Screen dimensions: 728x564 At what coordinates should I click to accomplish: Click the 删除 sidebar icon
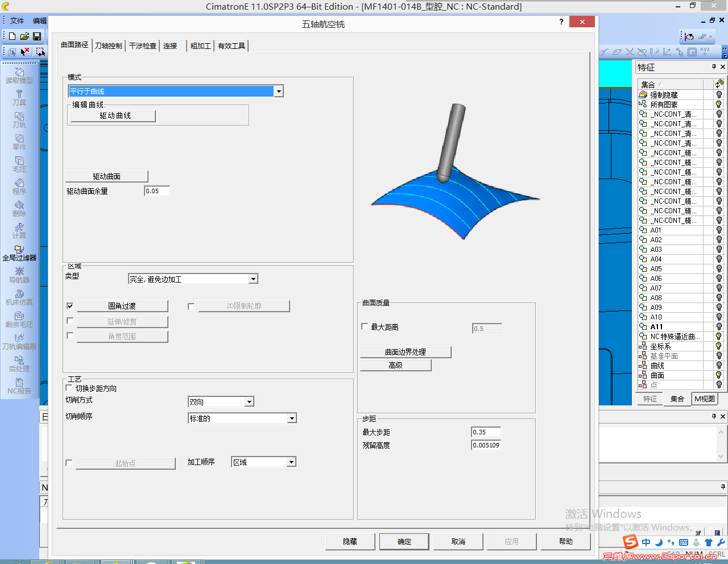coord(19,209)
